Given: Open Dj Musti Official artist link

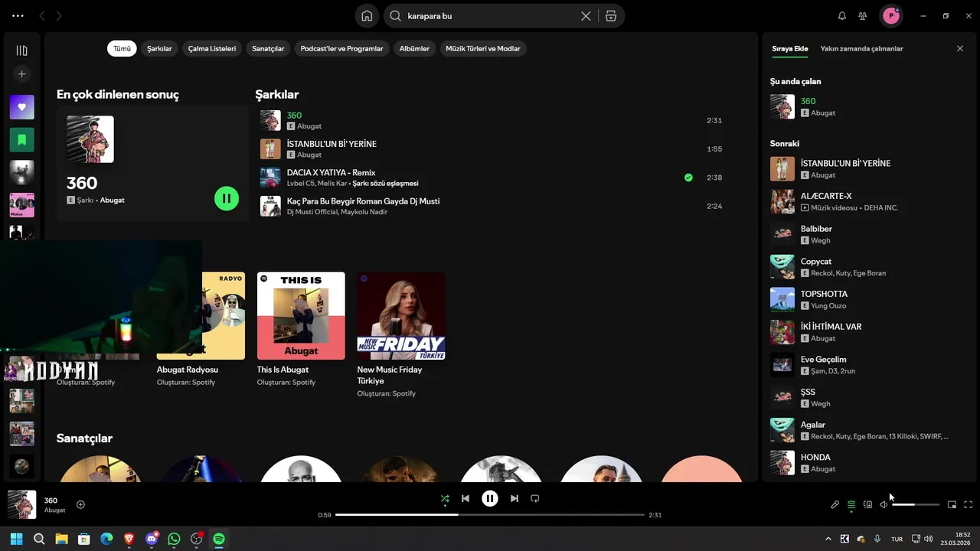Looking at the screenshot, I should [x=312, y=212].
